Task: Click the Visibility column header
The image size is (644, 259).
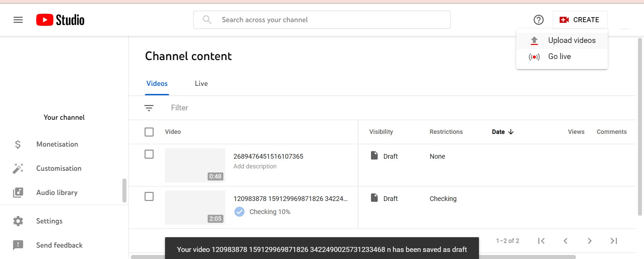Action: coord(381,132)
